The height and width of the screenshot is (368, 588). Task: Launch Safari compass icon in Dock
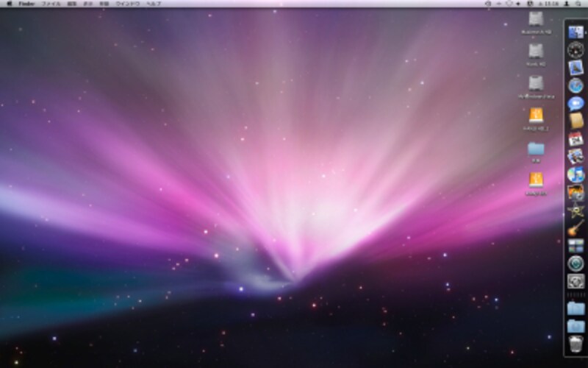click(576, 85)
